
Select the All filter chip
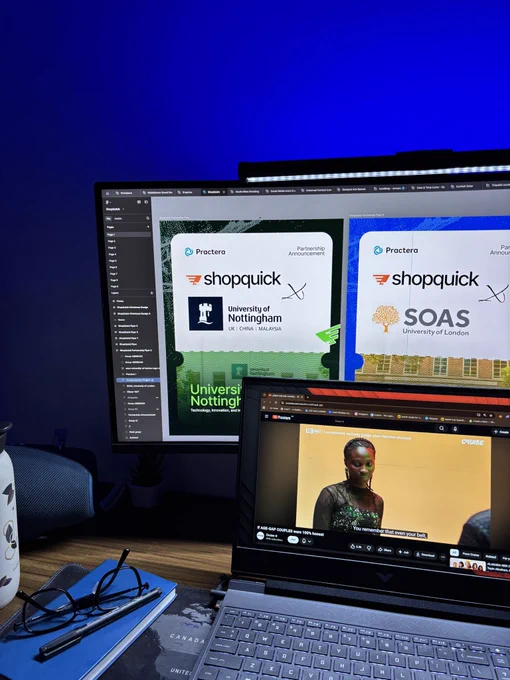point(454,553)
